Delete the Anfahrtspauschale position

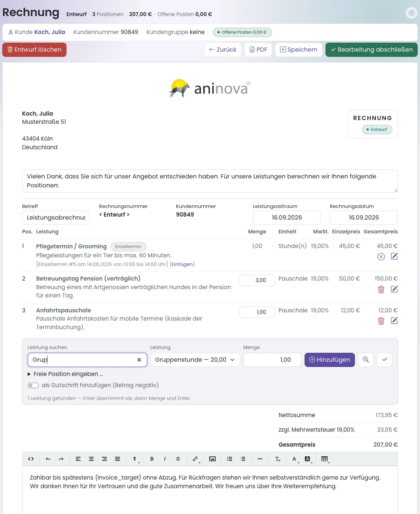click(381, 321)
